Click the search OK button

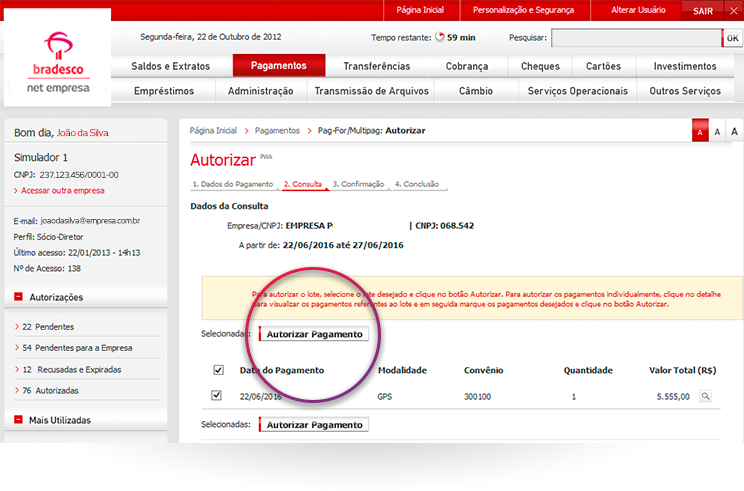(x=733, y=38)
